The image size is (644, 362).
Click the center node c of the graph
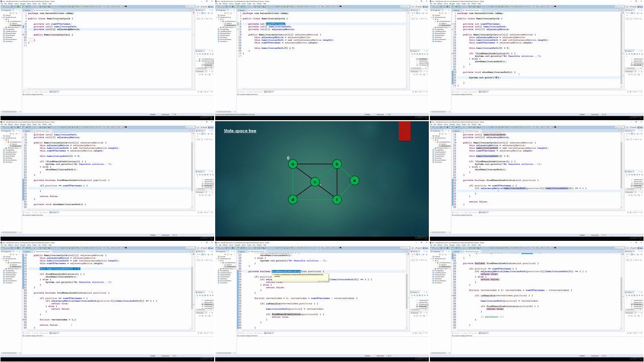coord(315,182)
